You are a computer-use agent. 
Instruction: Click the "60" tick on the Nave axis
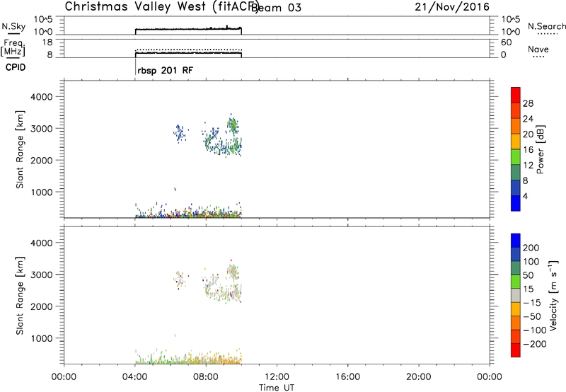click(x=506, y=42)
